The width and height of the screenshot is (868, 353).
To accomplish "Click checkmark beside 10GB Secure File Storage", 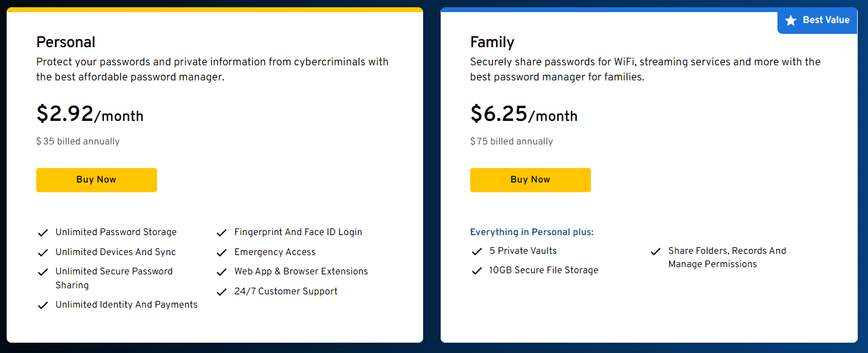I will click(477, 271).
